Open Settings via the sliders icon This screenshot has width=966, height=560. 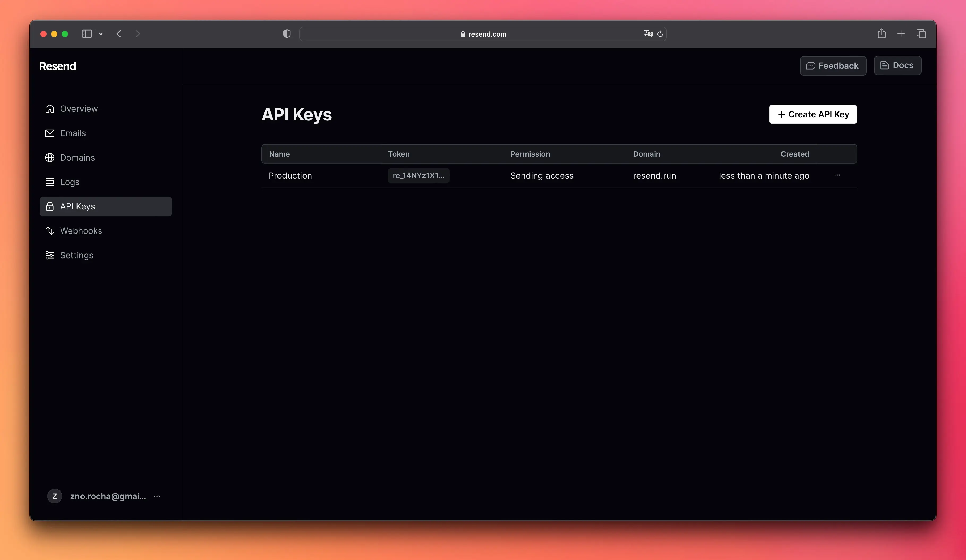[50, 255]
